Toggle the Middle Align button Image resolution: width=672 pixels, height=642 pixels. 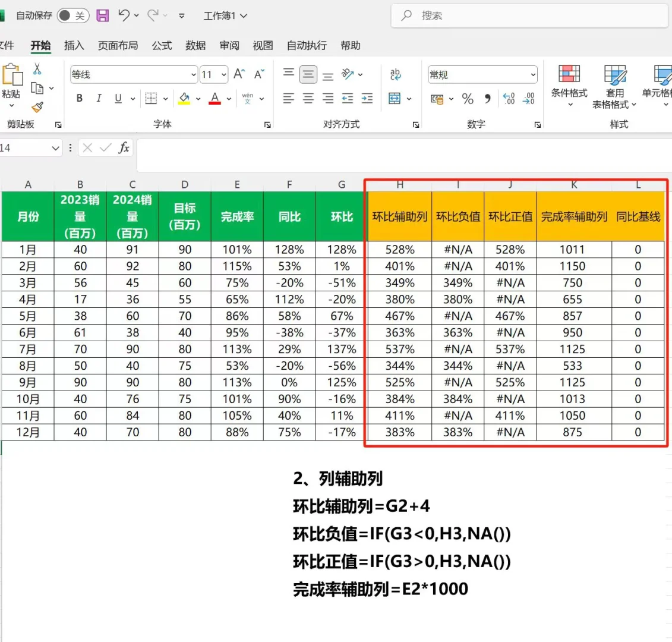pos(308,74)
